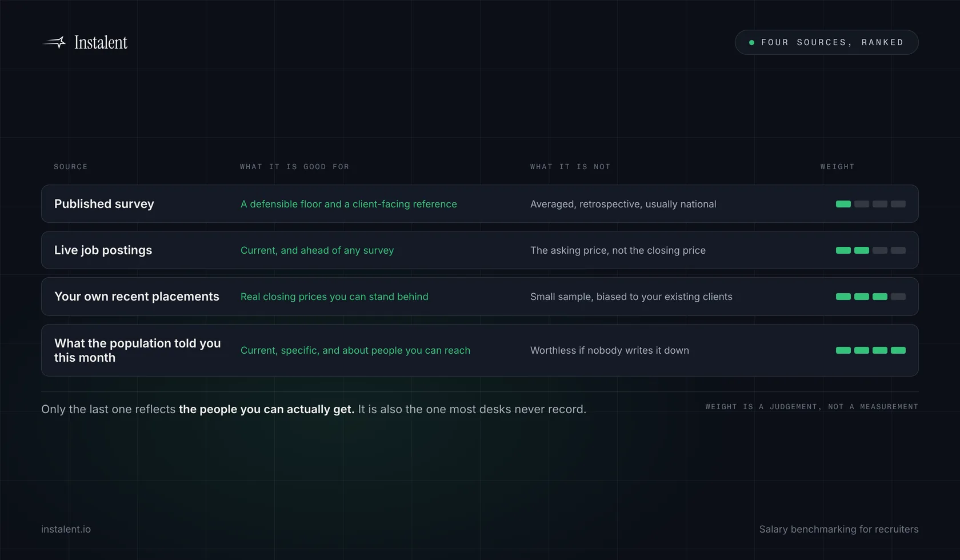Select the Live job postings row

[480, 250]
